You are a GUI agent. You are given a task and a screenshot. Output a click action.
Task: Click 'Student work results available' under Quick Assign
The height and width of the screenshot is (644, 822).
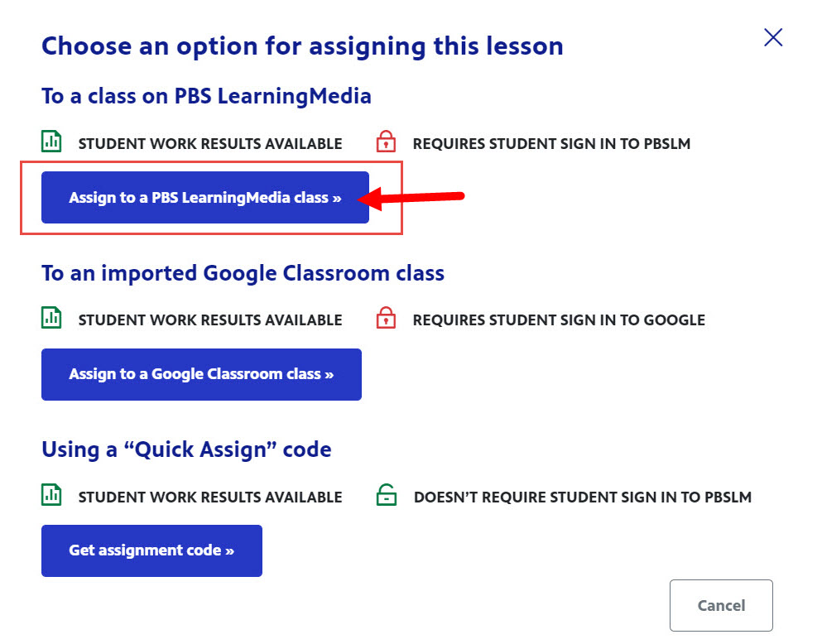tap(210, 497)
